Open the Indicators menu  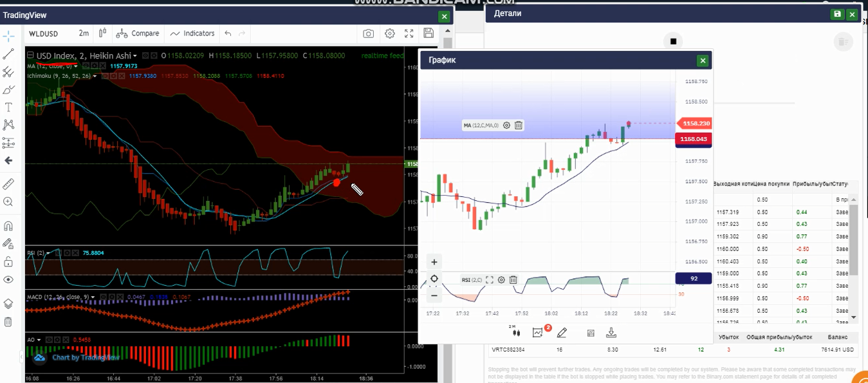[192, 33]
